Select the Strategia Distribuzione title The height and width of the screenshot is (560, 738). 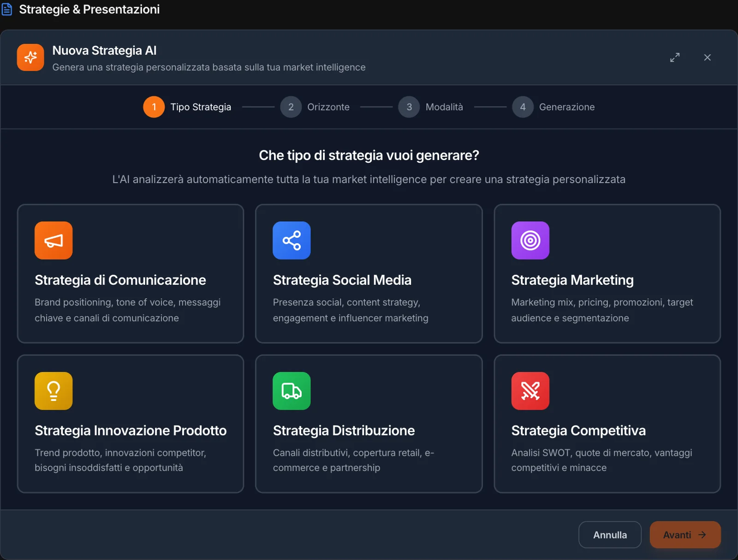[344, 430]
